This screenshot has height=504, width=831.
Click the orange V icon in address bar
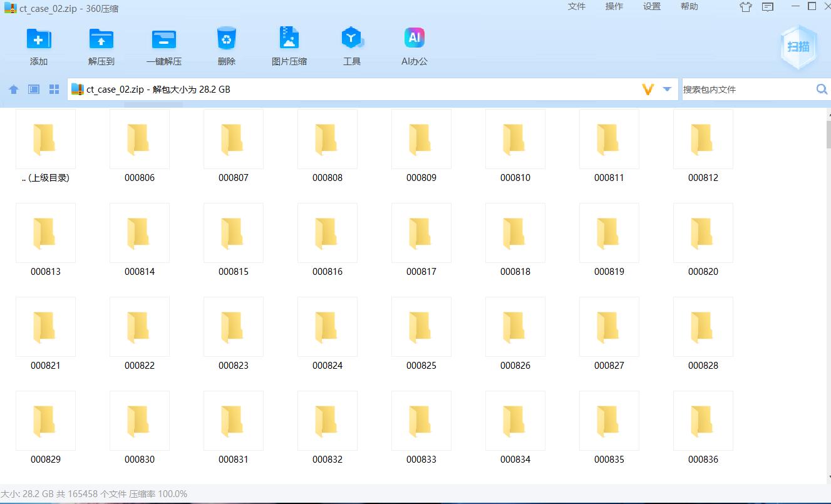(648, 90)
